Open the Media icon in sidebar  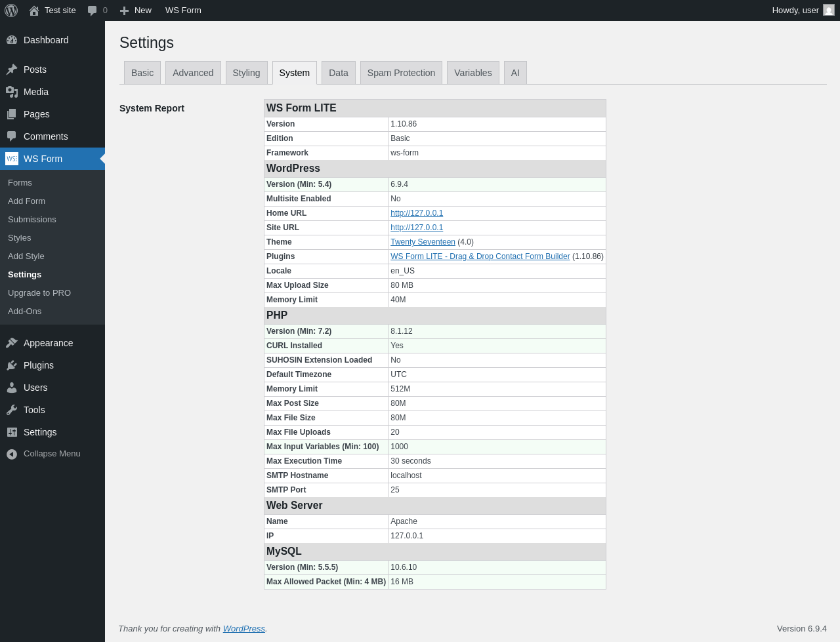pos(12,92)
